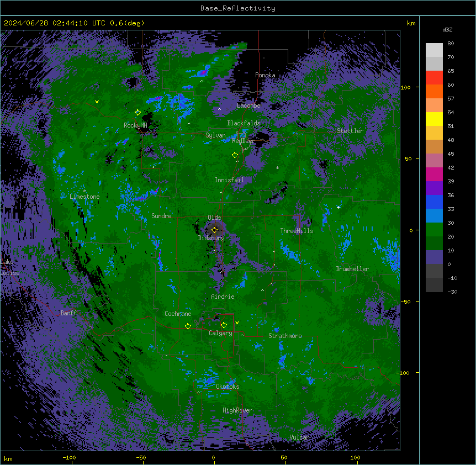Click the bright green 20-30 dBZ legend band

coord(434,230)
